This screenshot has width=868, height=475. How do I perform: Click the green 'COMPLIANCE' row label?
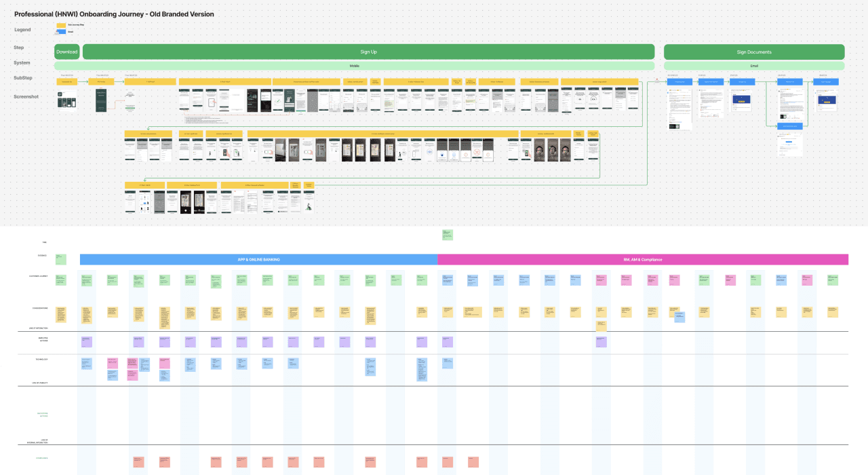tap(42, 458)
